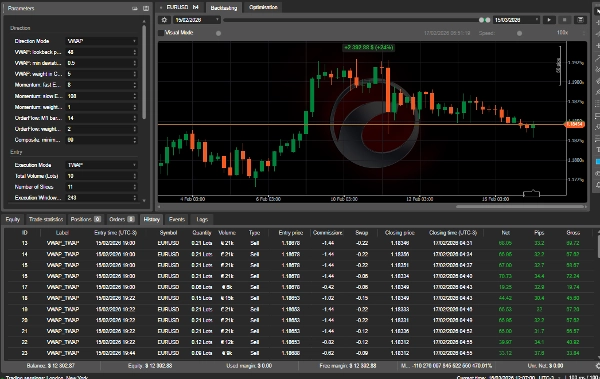Screen dimensions: 600x379
Task: Open the Events tab
Action: [x=176, y=219]
